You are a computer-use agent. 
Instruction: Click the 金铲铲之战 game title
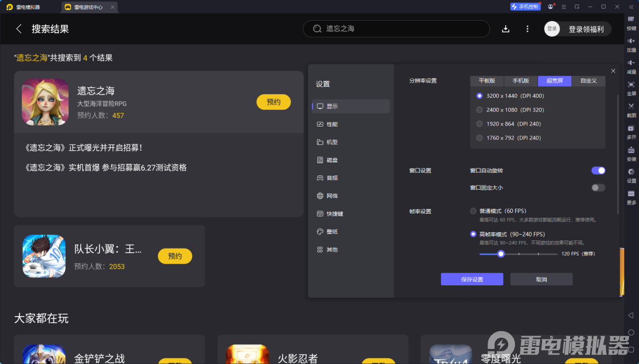click(x=99, y=358)
